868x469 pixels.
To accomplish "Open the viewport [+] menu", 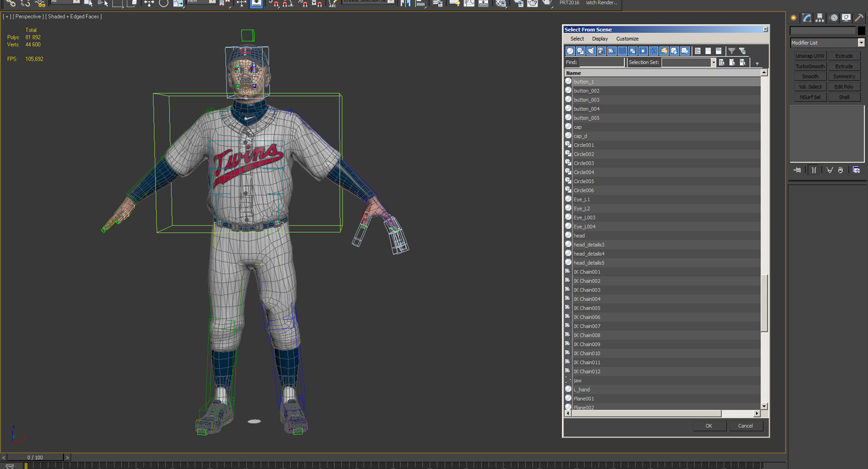I will point(6,16).
